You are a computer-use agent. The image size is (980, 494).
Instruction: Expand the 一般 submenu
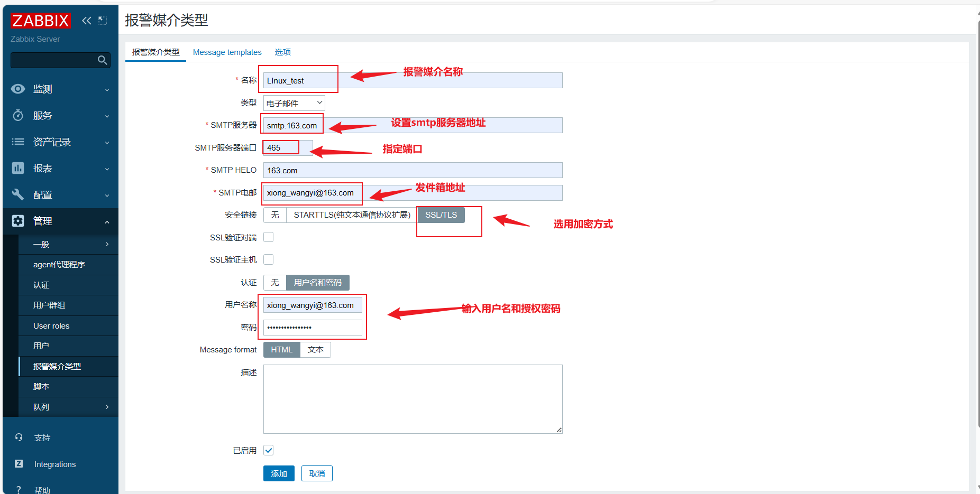(68, 244)
